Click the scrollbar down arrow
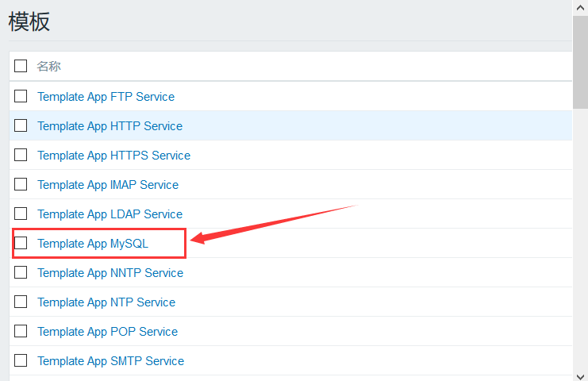 (580, 376)
